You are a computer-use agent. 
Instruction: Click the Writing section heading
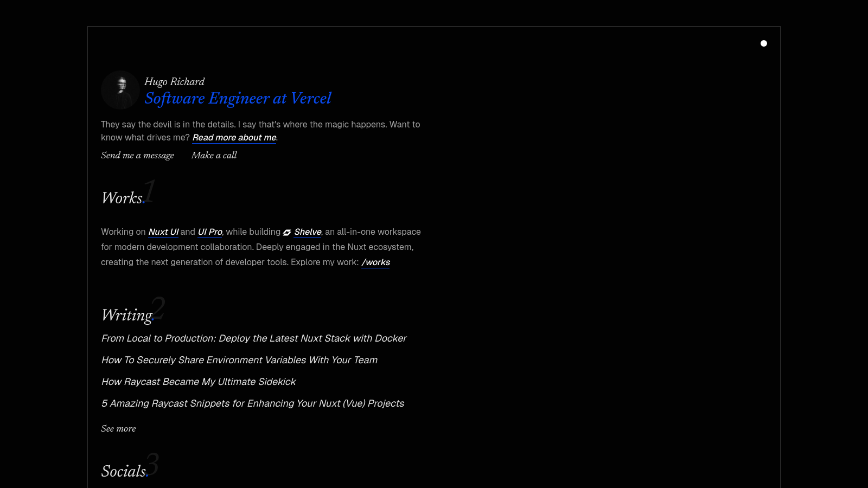pyautogui.click(x=127, y=316)
